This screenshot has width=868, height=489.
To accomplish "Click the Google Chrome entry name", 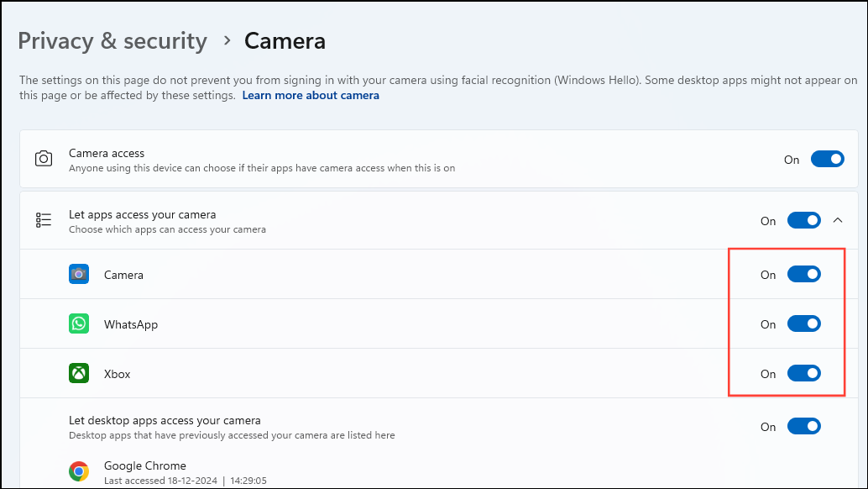I will click(x=145, y=465).
